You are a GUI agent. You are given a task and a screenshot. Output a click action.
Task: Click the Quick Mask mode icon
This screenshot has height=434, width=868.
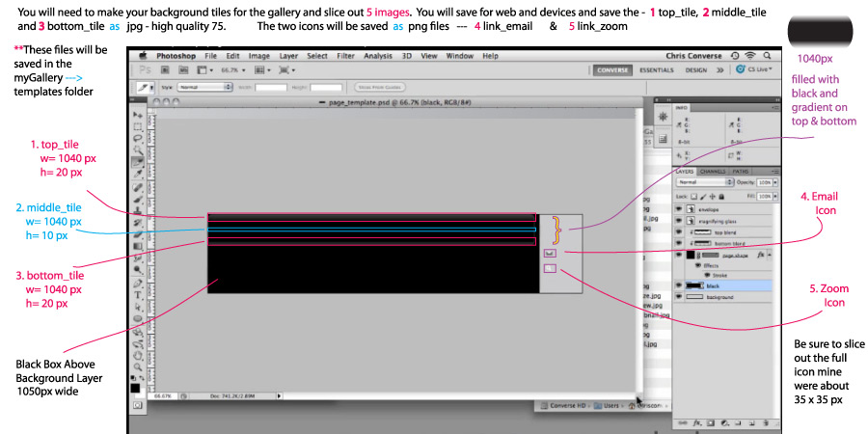(137, 405)
